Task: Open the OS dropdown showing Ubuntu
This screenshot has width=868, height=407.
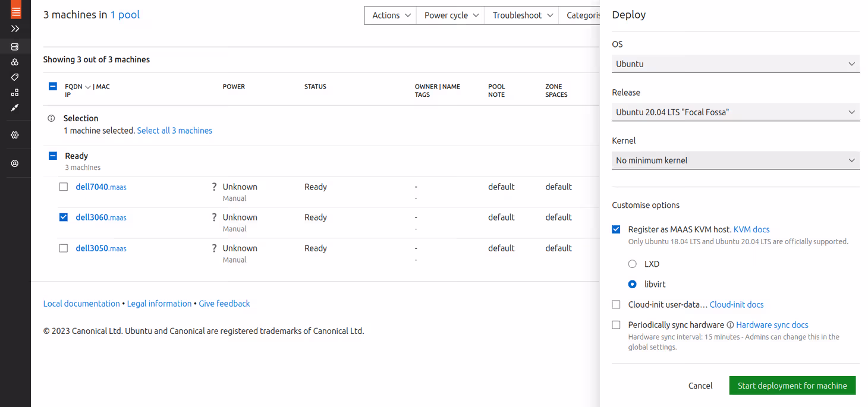Action: pos(735,64)
